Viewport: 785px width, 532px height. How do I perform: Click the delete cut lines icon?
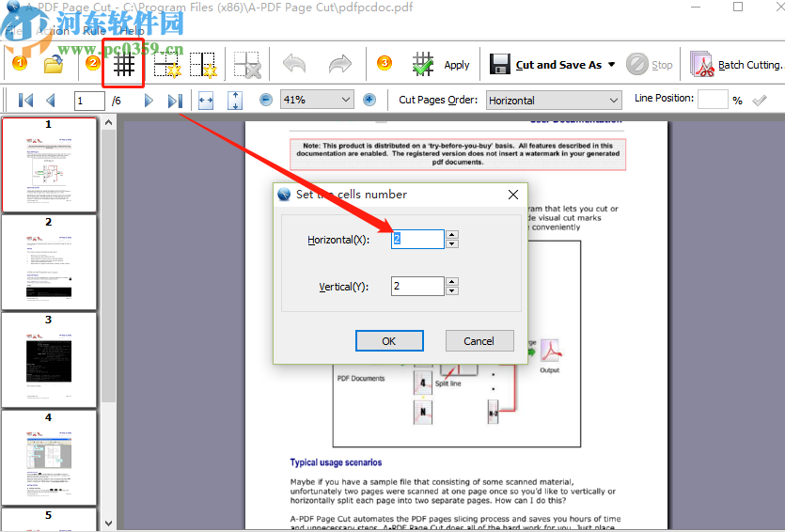[247, 64]
